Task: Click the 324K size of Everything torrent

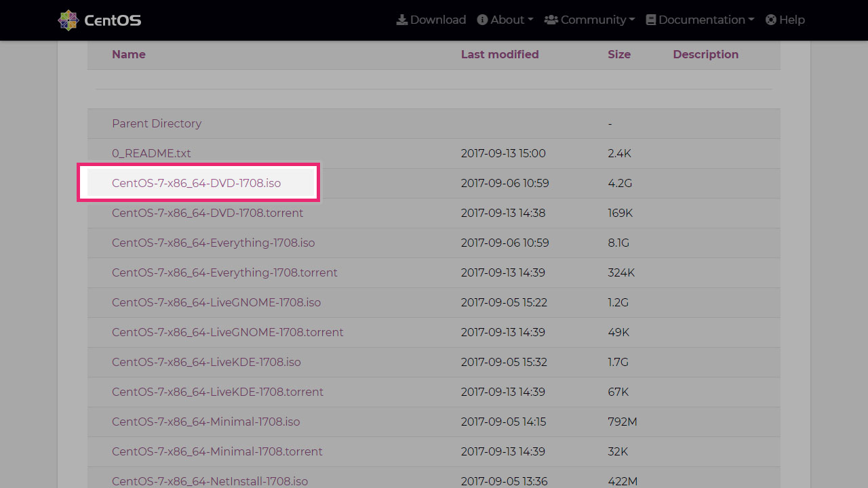Action: (x=621, y=272)
